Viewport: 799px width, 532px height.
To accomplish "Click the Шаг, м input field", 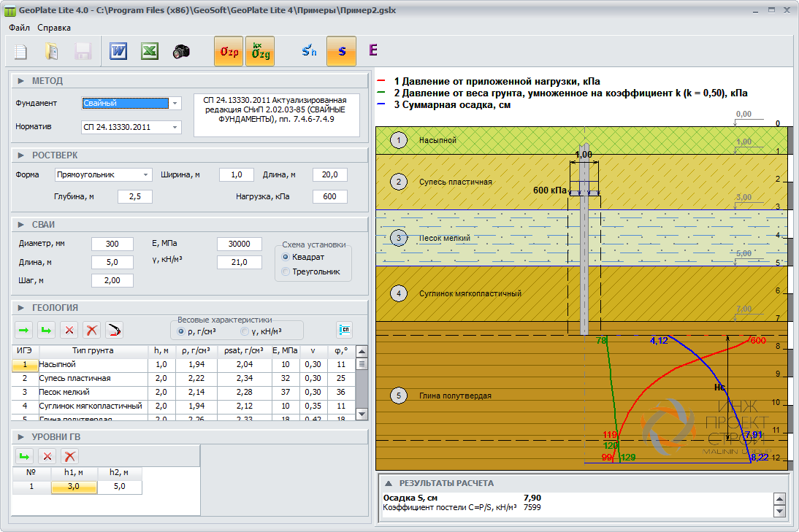I will (112, 280).
